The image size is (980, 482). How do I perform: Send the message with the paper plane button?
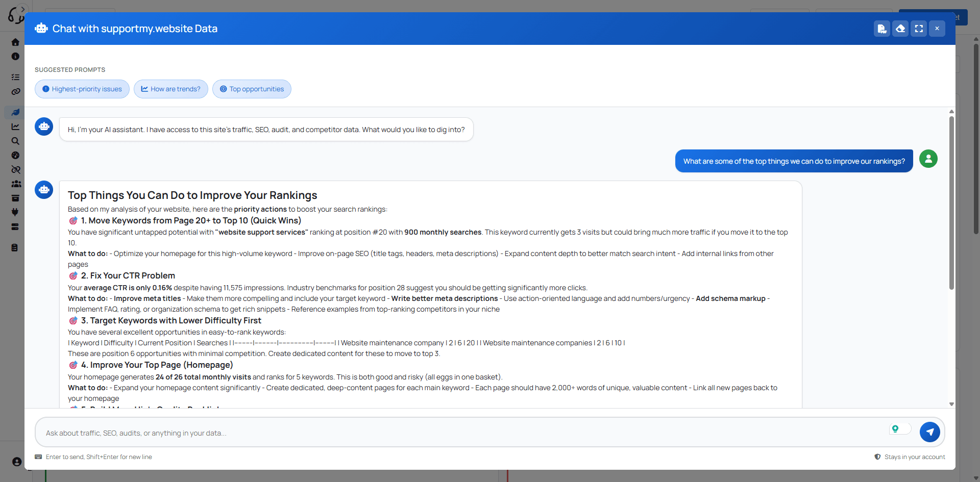[x=930, y=432]
